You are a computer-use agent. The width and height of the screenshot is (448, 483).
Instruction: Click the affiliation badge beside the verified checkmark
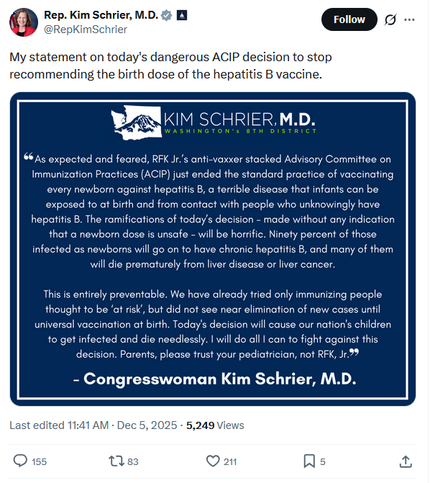[180, 15]
